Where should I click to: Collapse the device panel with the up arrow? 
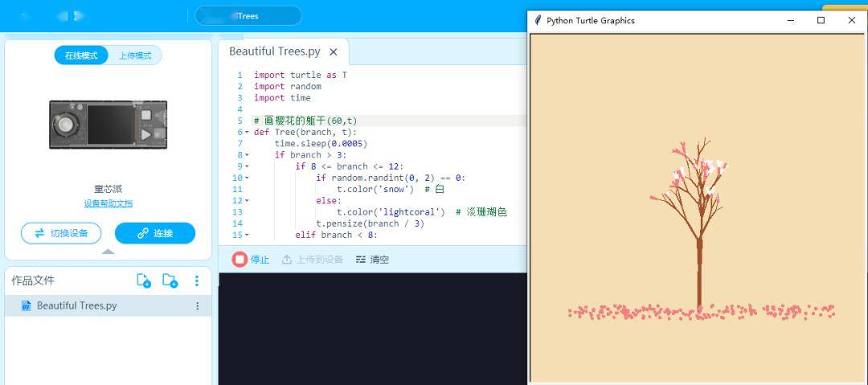click(x=108, y=252)
